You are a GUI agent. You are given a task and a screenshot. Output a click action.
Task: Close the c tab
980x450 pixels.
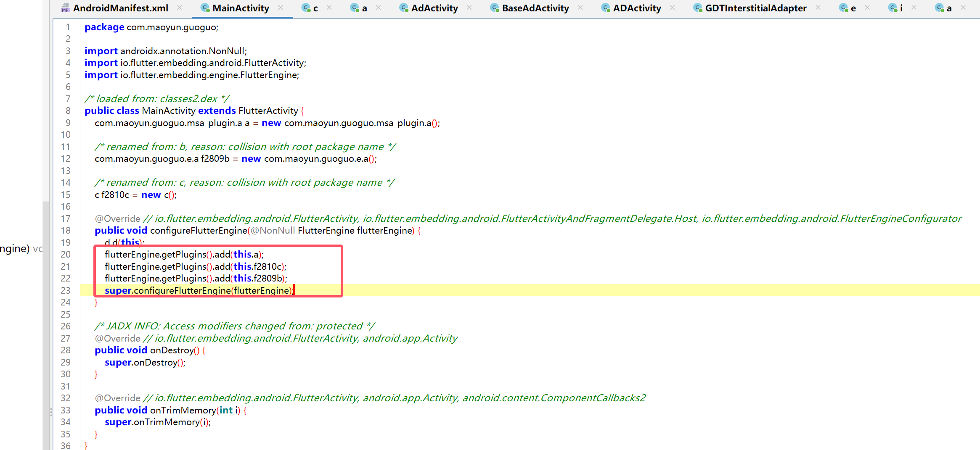pos(329,8)
